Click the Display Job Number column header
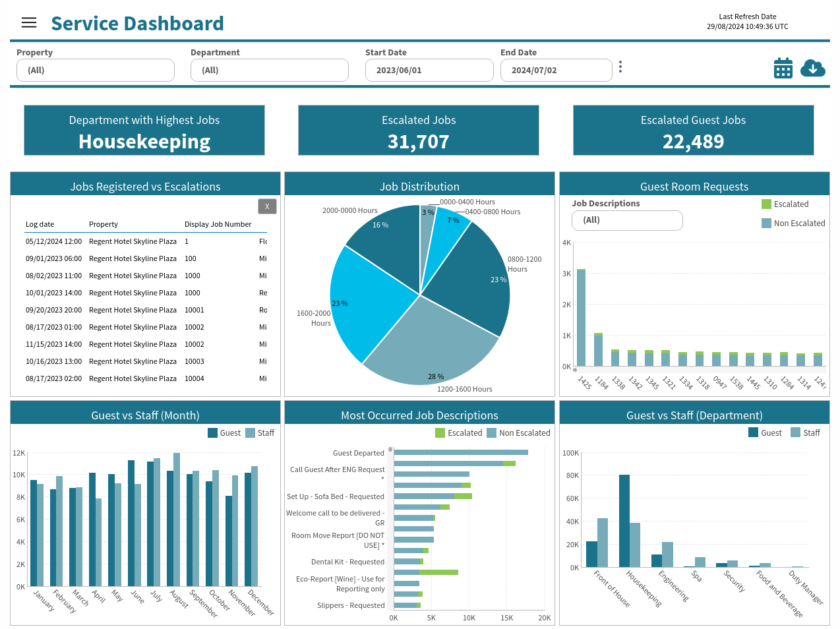Image resolution: width=840 pixels, height=629 pixels. pos(218,224)
